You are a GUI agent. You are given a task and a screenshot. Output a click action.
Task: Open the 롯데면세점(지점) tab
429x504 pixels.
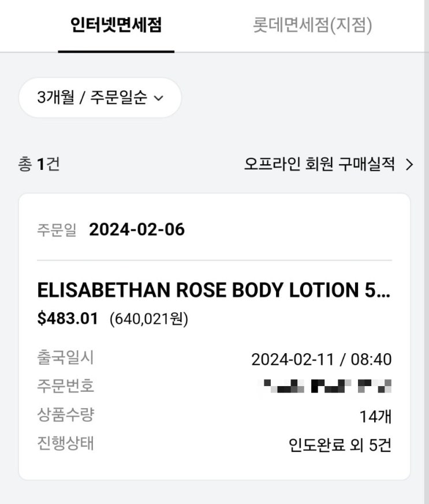pos(312,25)
